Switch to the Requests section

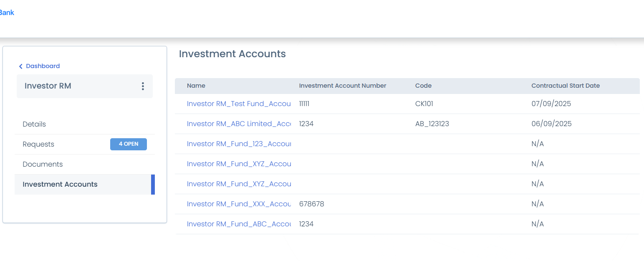tap(38, 144)
